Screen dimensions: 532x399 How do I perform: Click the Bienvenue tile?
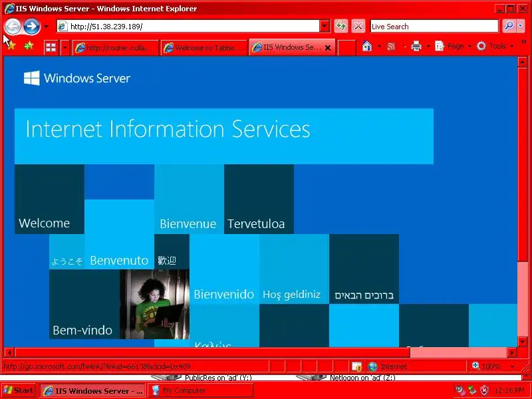[x=189, y=199]
